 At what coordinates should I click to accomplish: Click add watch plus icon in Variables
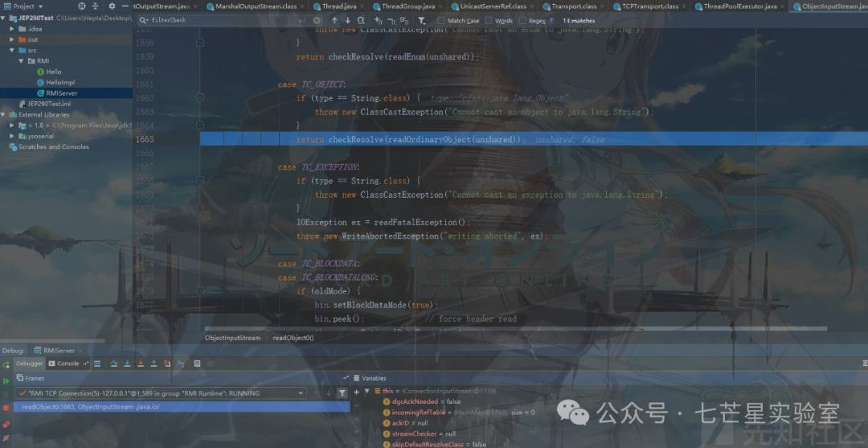coord(357,391)
